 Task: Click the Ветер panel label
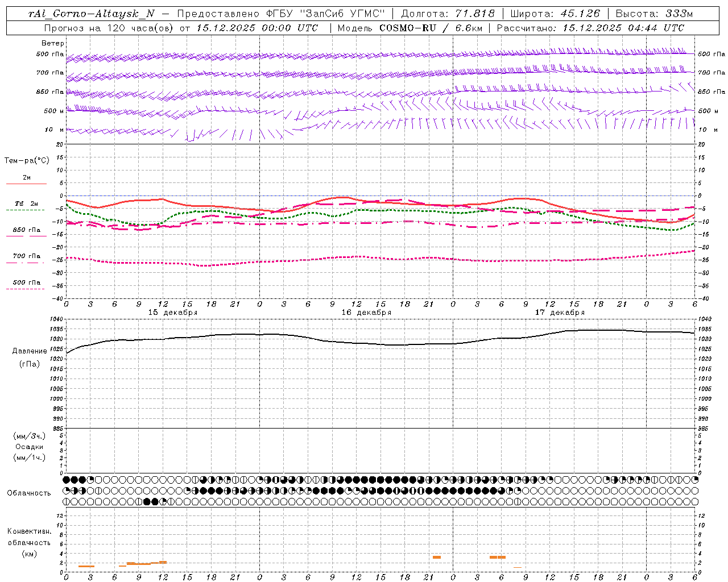pos(53,43)
